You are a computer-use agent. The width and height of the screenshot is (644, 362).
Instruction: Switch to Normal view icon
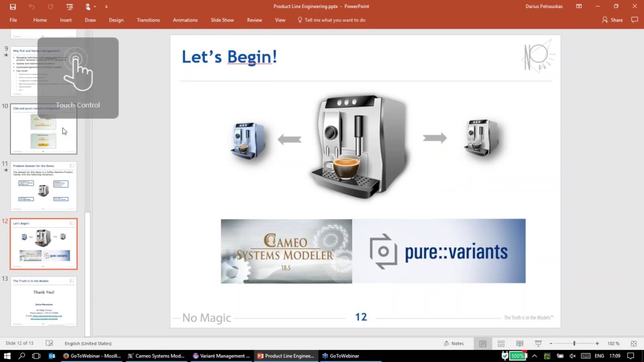point(482,343)
